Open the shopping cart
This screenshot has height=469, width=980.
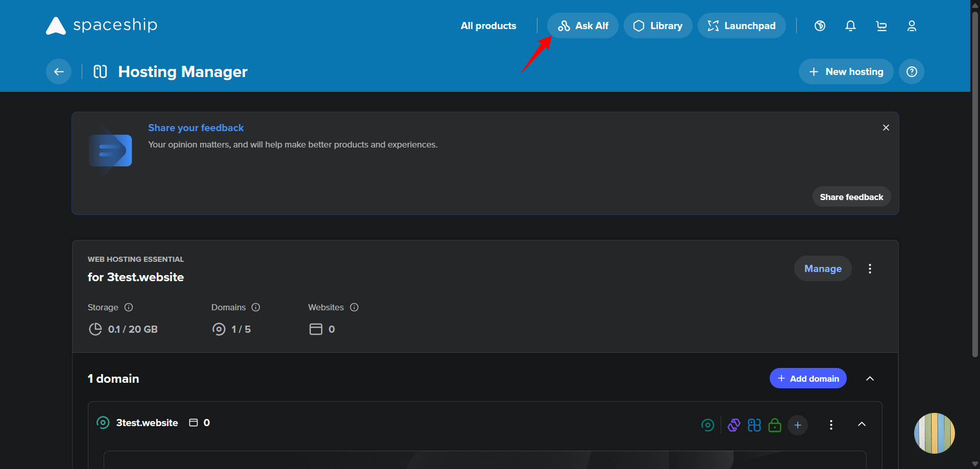pos(881,26)
